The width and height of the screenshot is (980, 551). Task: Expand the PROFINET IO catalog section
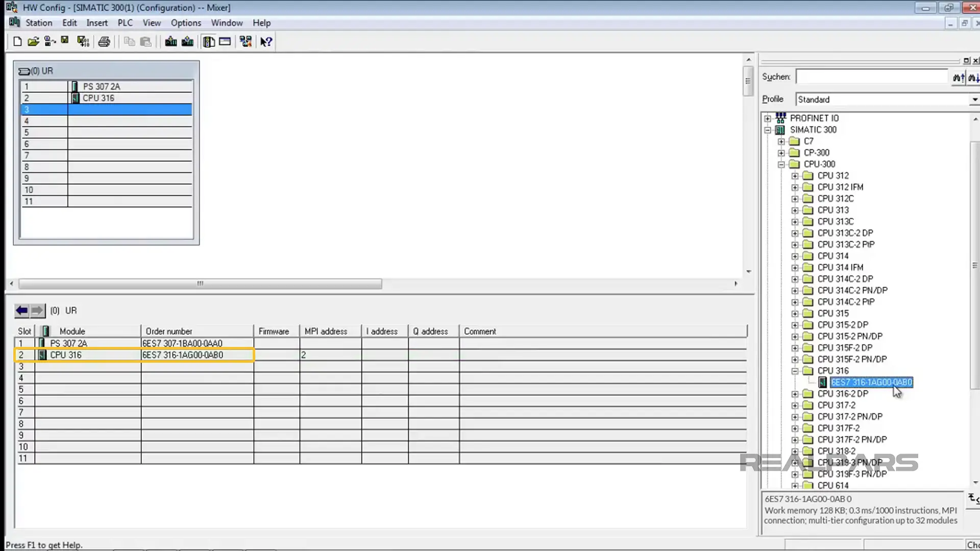pos(767,118)
